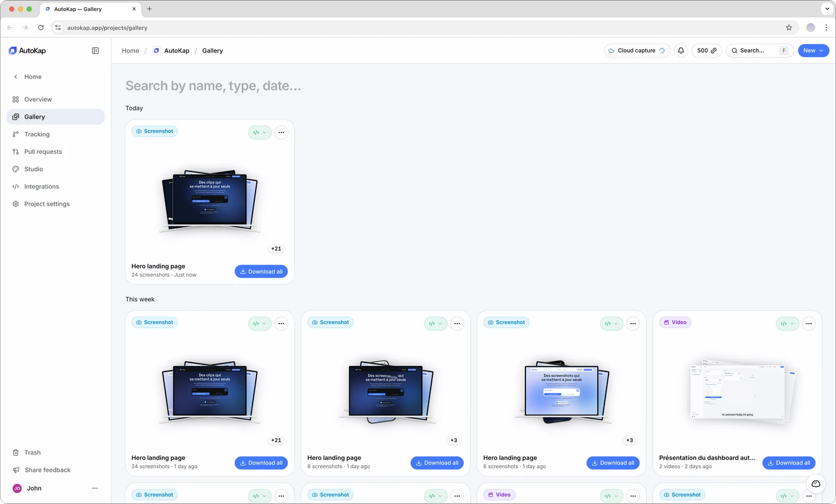Reload the browser page
The width and height of the screenshot is (836, 504).
(x=41, y=27)
